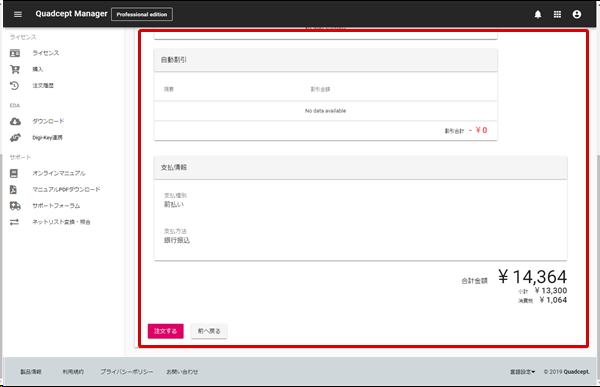
Task: Click the order history clock icon
Action: [x=15, y=85]
